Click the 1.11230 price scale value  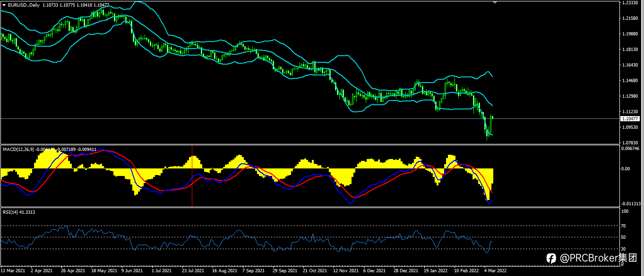point(630,112)
